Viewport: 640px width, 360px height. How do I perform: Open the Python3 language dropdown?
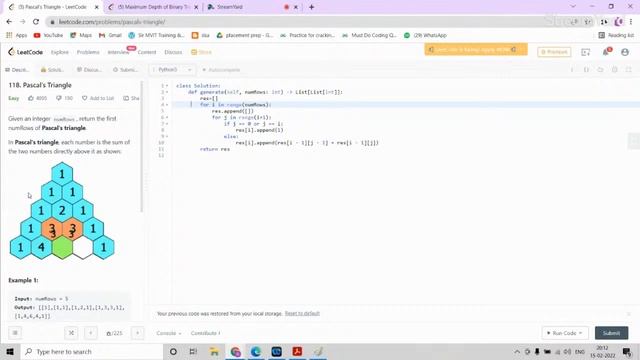click(172, 70)
